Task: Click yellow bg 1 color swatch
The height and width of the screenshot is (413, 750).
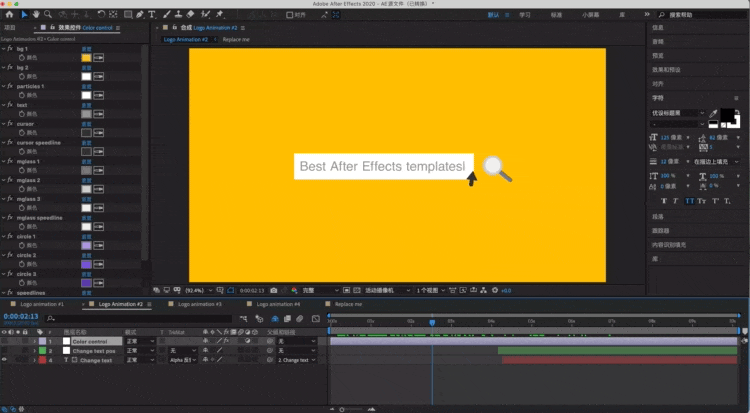Action: coord(86,57)
